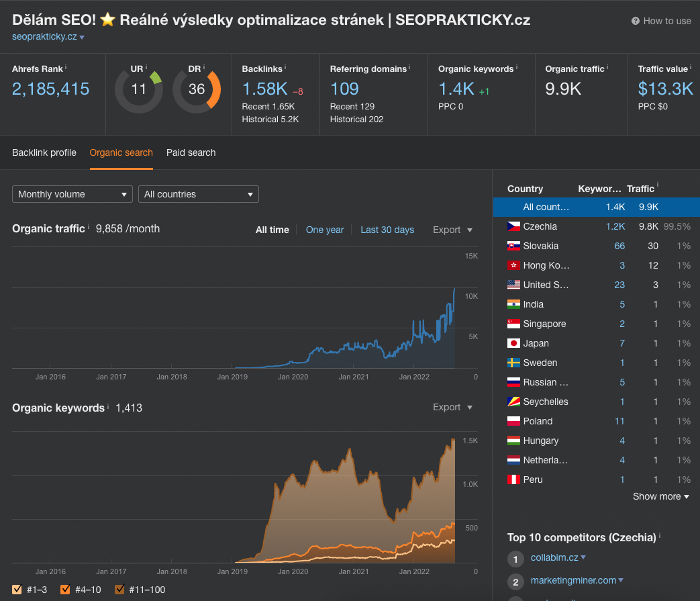Expand Show more countries
The height and width of the screenshot is (601, 700).
(660, 496)
